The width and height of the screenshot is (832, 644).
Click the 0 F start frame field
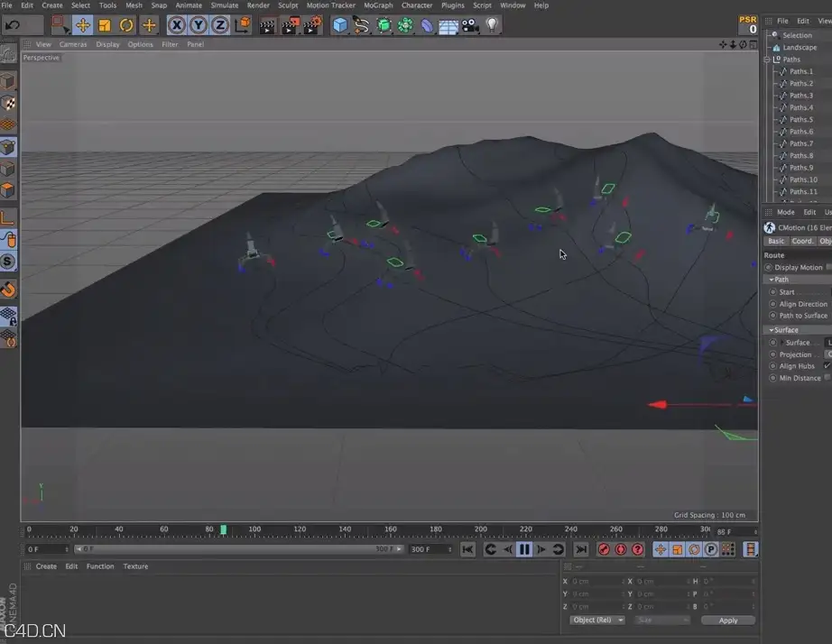click(x=47, y=549)
